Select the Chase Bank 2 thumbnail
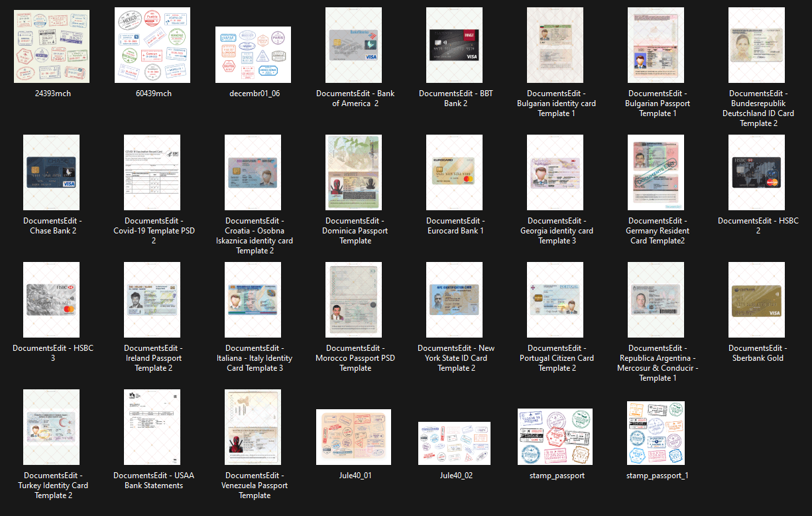Image resolution: width=812 pixels, height=516 pixels. [52, 172]
